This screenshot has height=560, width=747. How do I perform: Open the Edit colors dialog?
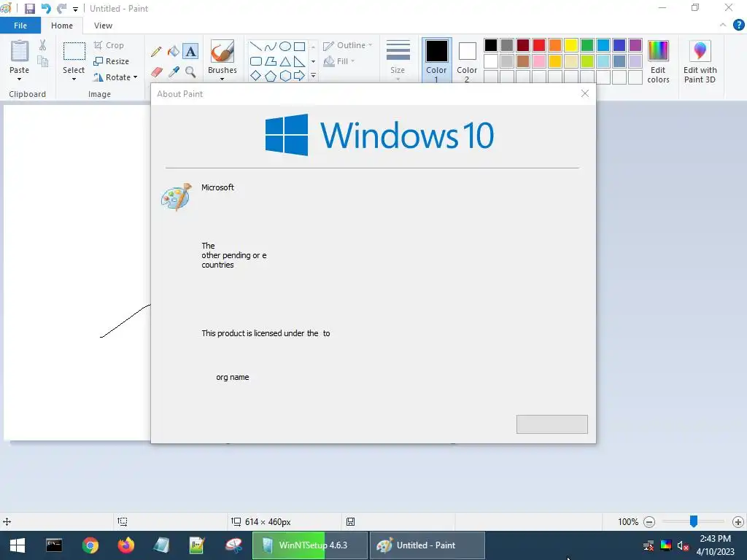click(659, 62)
